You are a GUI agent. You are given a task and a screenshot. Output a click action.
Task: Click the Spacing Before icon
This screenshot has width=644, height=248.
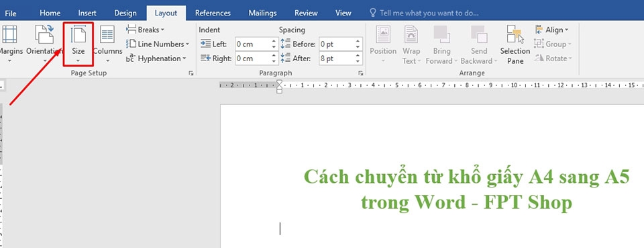(286, 44)
